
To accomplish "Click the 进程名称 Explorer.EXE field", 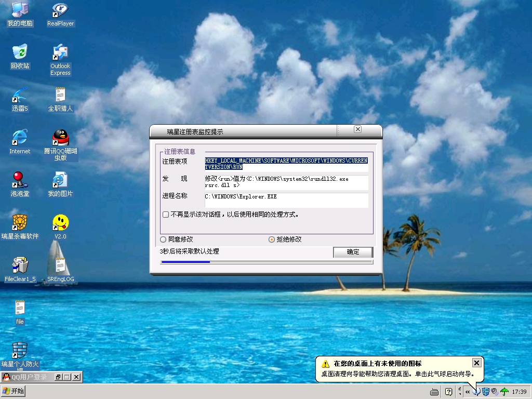I will point(286,200).
